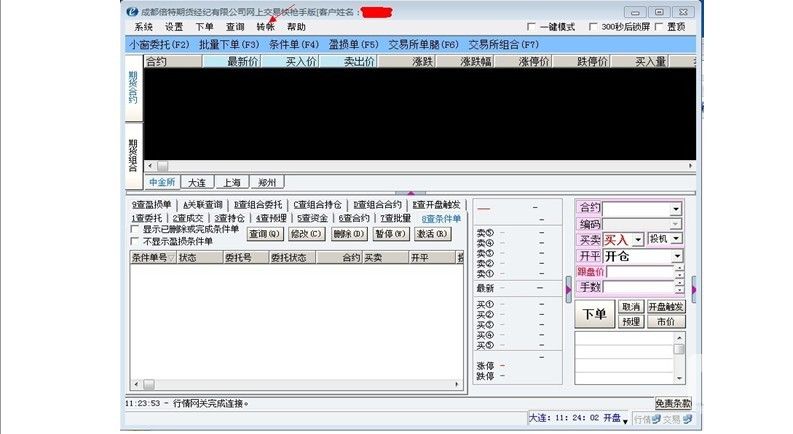Toggle the 300秒后锁屏 checkbox

point(593,27)
